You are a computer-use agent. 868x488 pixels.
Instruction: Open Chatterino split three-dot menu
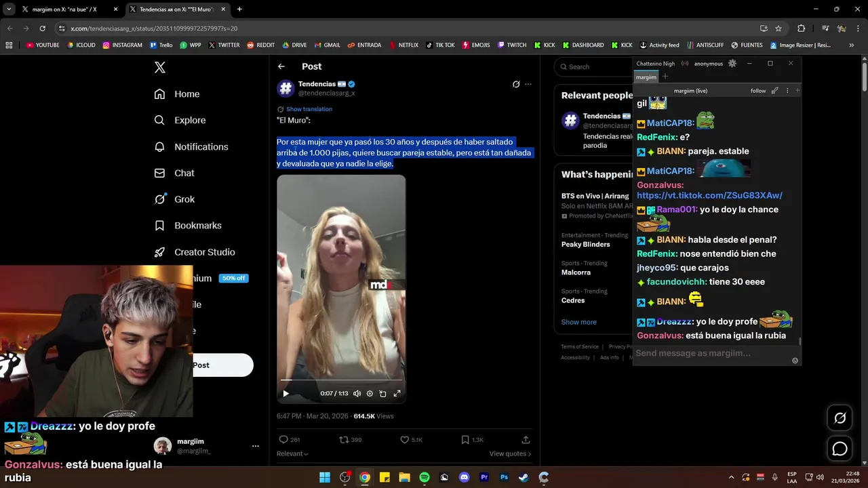click(787, 91)
